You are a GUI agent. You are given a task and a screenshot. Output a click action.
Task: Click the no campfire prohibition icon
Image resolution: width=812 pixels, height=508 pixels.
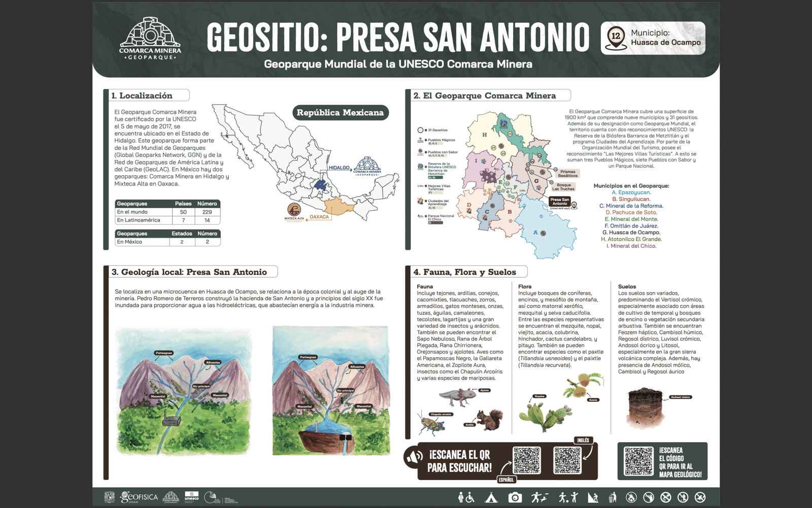click(x=631, y=497)
